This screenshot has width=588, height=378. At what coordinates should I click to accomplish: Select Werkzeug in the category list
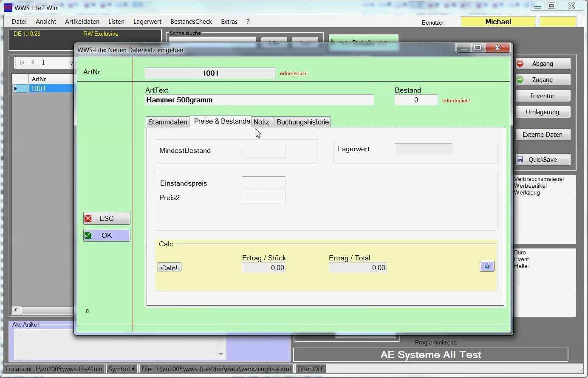pos(527,192)
